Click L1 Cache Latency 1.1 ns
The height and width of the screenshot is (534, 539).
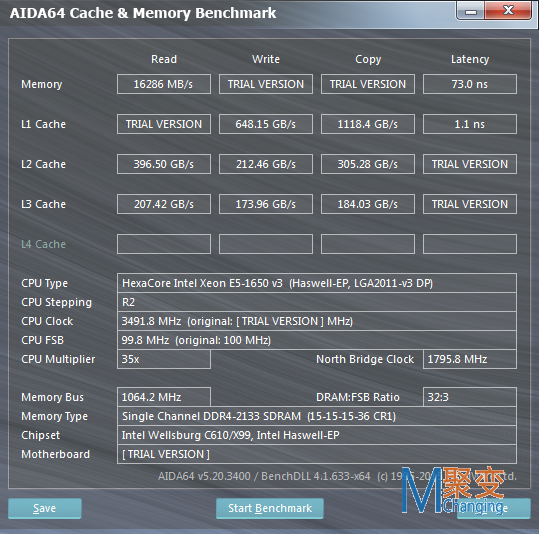click(470, 124)
